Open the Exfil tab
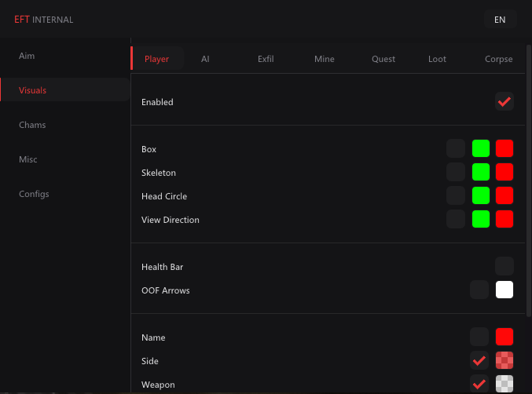The width and height of the screenshot is (532, 394). click(x=266, y=59)
